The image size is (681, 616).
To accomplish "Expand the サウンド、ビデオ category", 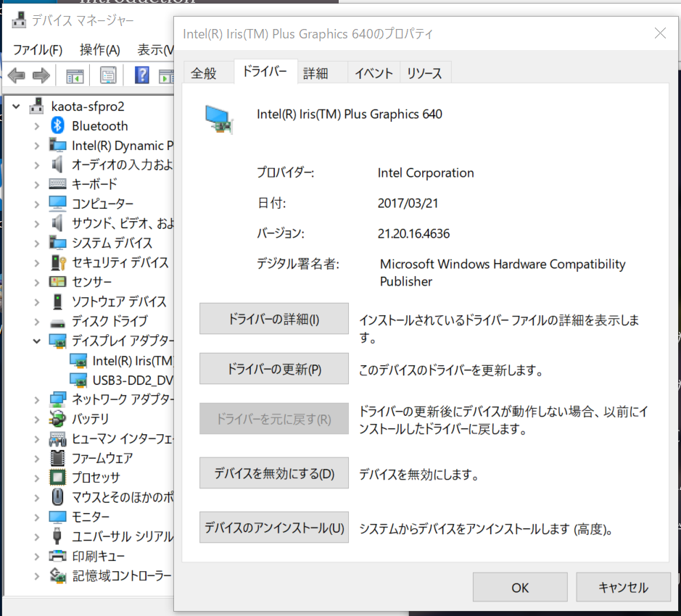I will tap(37, 223).
